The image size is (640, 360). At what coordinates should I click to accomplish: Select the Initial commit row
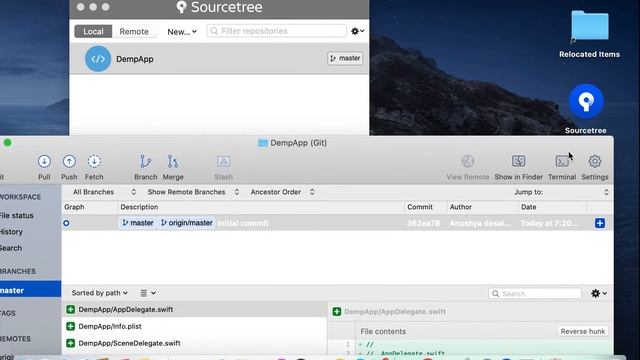(x=337, y=223)
